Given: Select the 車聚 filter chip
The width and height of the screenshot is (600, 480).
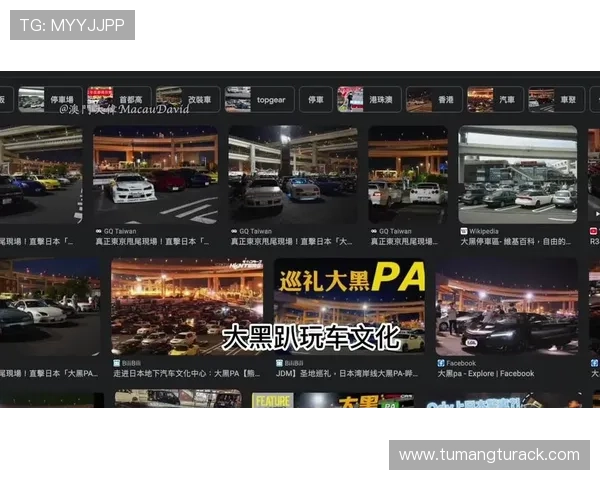Looking at the screenshot, I should (x=557, y=100).
